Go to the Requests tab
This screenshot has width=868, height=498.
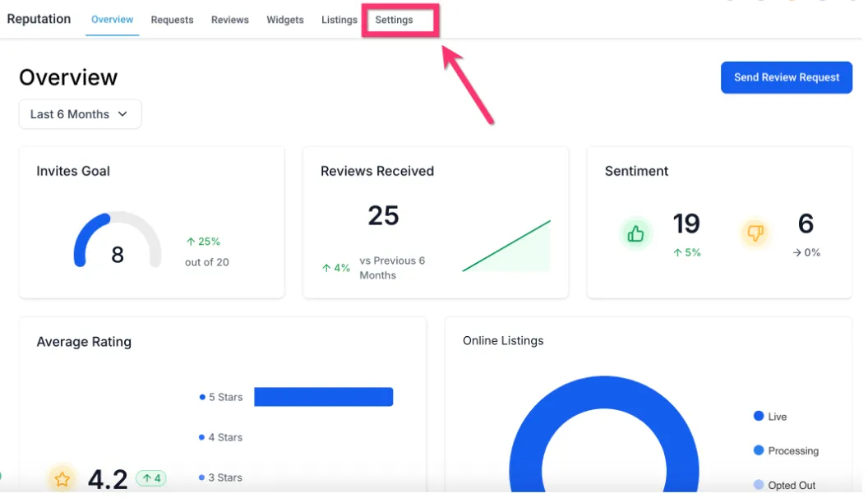(172, 20)
